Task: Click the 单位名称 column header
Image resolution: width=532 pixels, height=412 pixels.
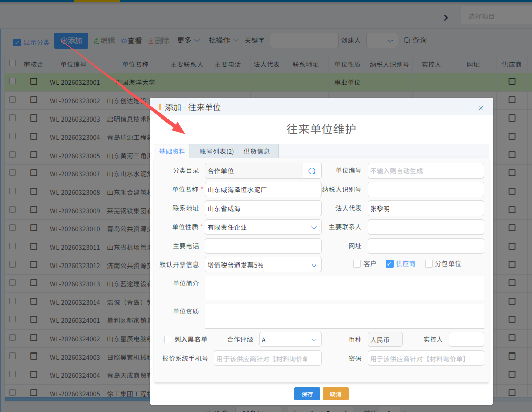Action: click(x=135, y=65)
